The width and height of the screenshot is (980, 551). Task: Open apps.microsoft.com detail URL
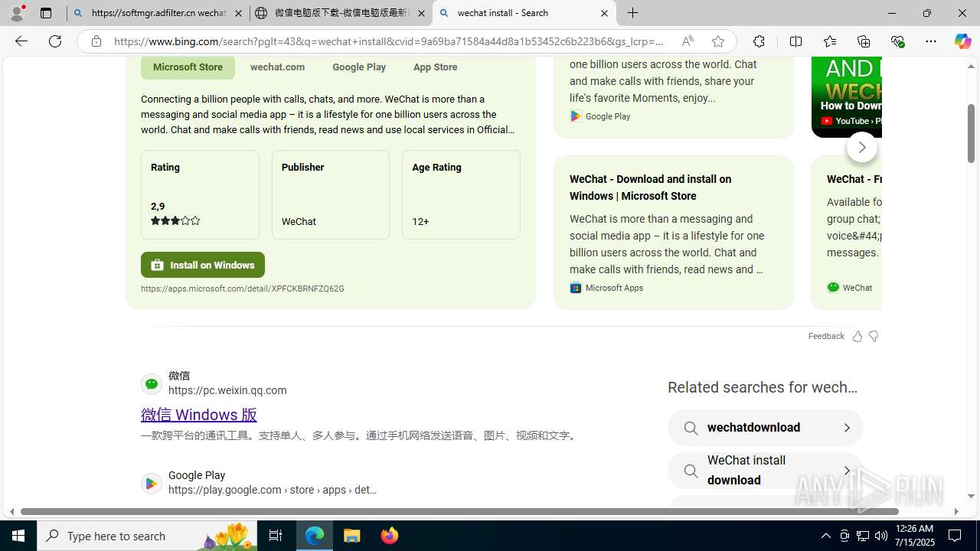pos(243,289)
